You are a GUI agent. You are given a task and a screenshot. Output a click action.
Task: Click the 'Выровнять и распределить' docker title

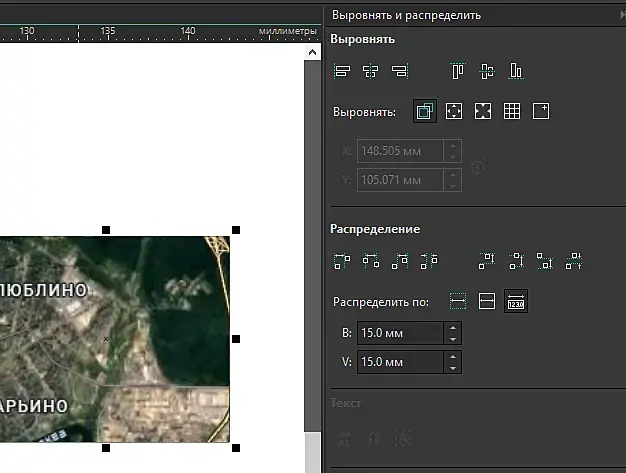[x=406, y=15]
